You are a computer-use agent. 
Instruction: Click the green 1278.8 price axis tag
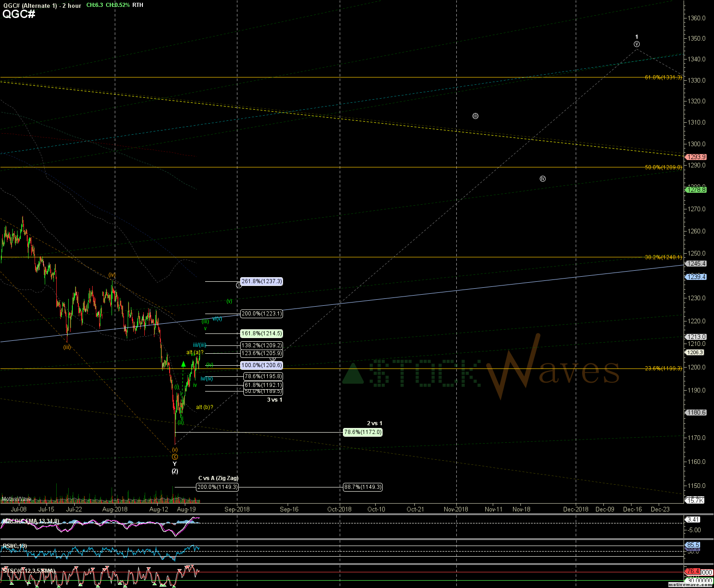696,190
